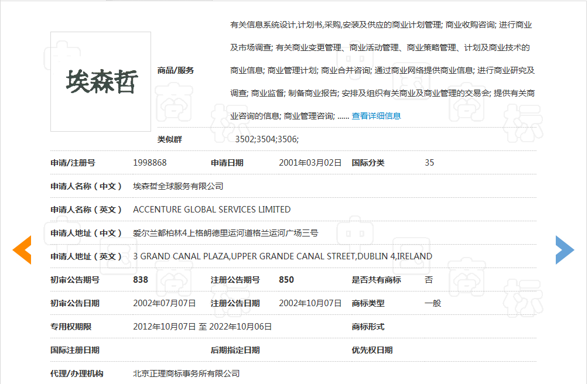Select exclusive period 2012年10月07日 至 2022年10月06日
Viewport: 588px width, 384px height.
click(x=203, y=327)
